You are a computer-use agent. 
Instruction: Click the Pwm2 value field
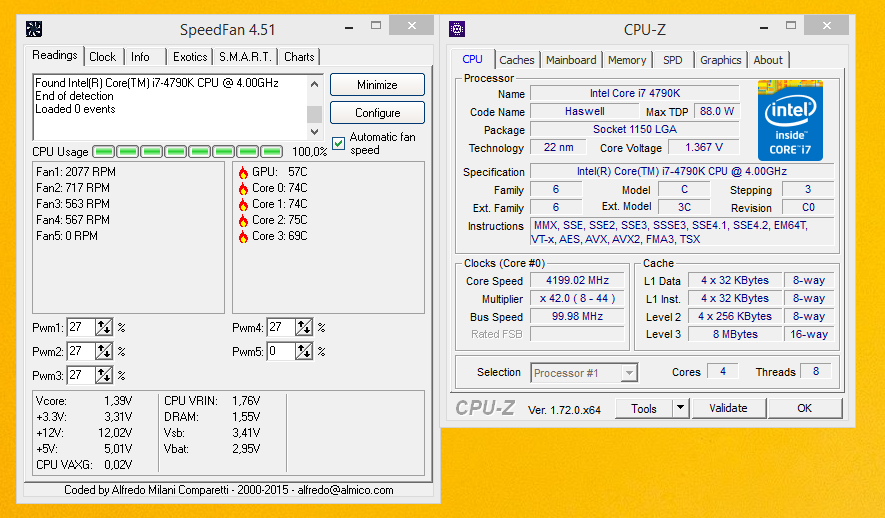pos(81,352)
